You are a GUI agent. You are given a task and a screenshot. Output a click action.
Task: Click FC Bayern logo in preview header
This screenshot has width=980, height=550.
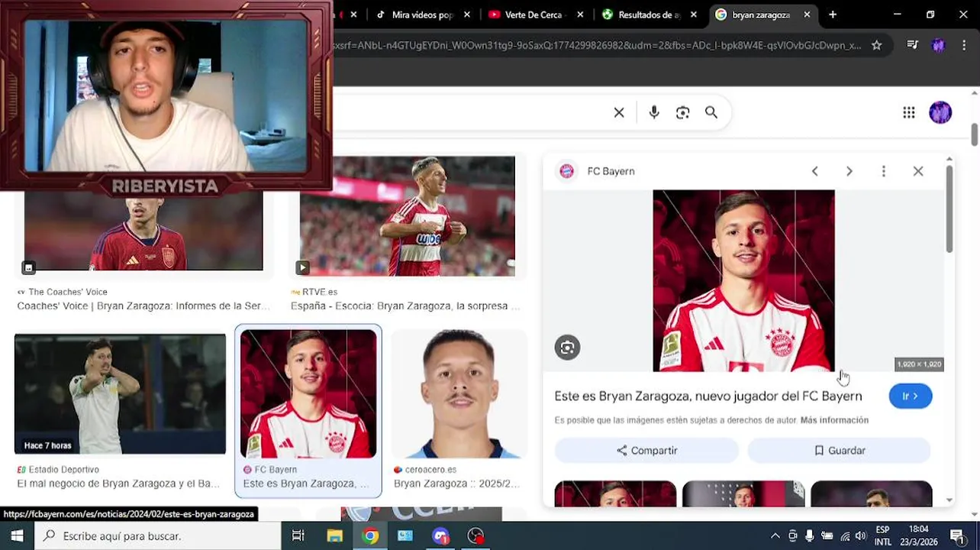[566, 171]
